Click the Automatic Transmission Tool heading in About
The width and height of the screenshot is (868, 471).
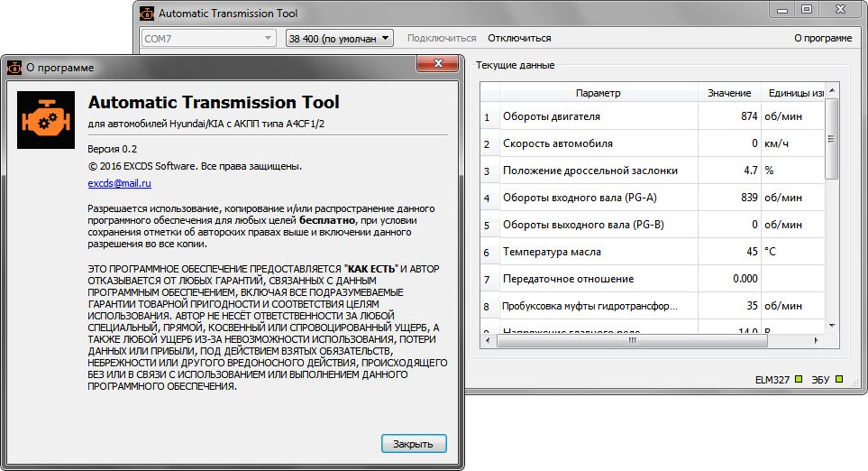point(214,102)
